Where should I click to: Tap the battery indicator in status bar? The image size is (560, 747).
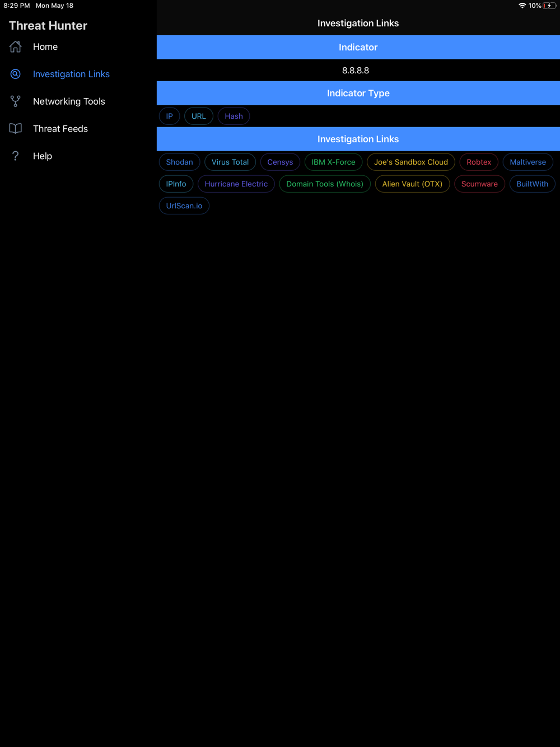coord(549,6)
